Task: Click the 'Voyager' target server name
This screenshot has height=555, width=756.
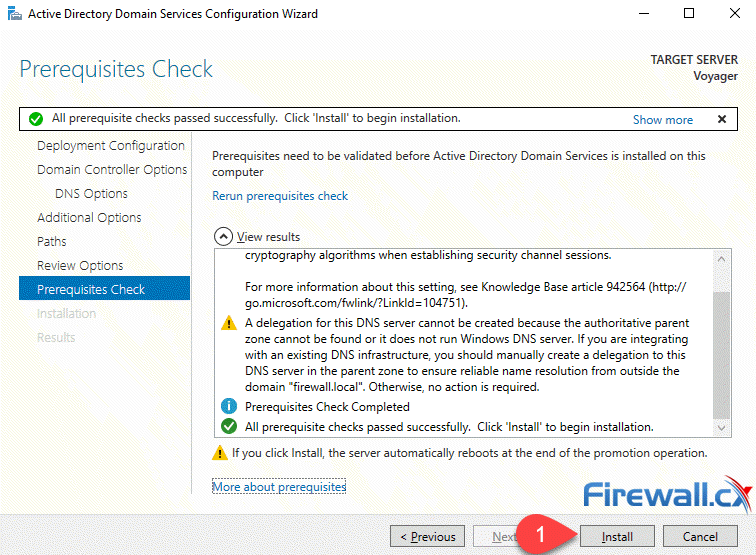Action: coord(716,76)
